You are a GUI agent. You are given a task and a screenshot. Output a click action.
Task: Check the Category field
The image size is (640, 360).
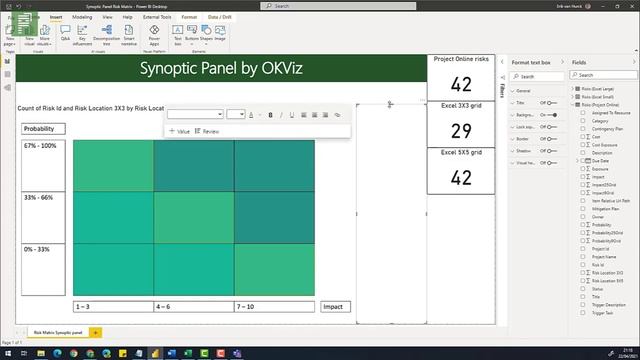point(583,121)
